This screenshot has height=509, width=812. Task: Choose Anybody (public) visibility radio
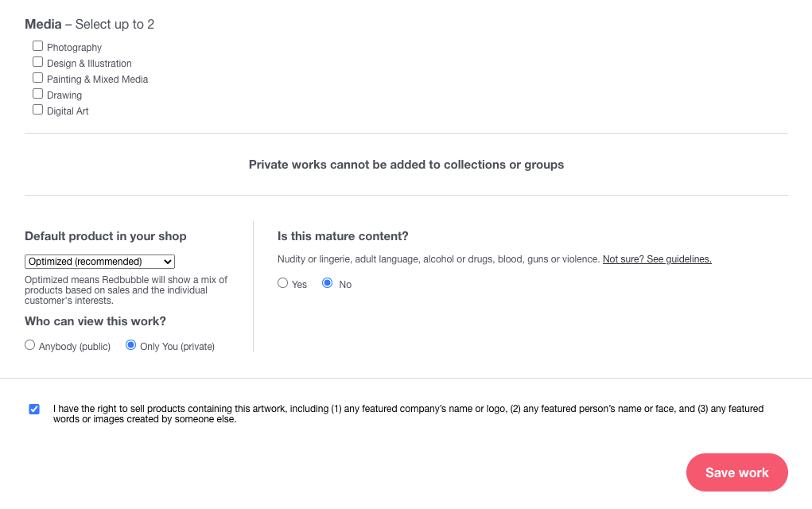pos(29,345)
